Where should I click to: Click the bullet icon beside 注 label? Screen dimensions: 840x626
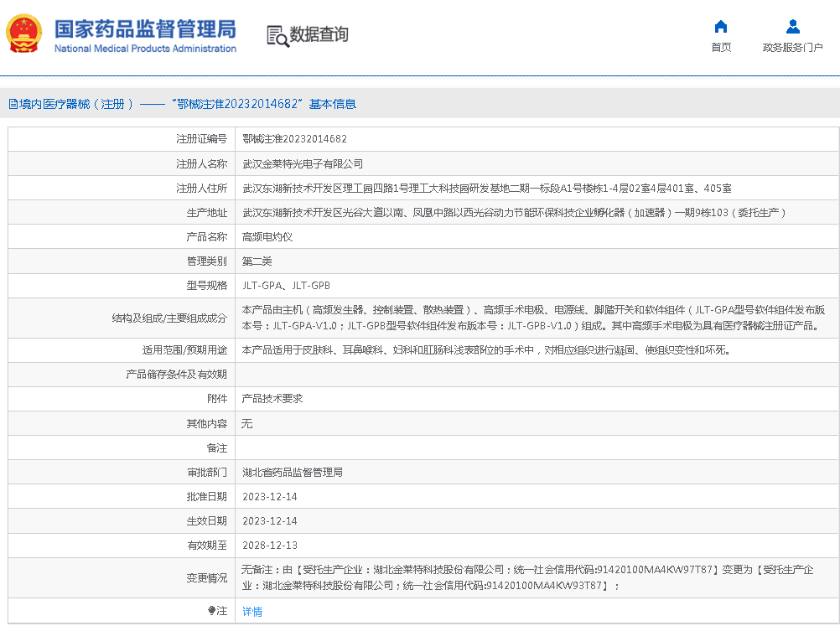(x=211, y=612)
